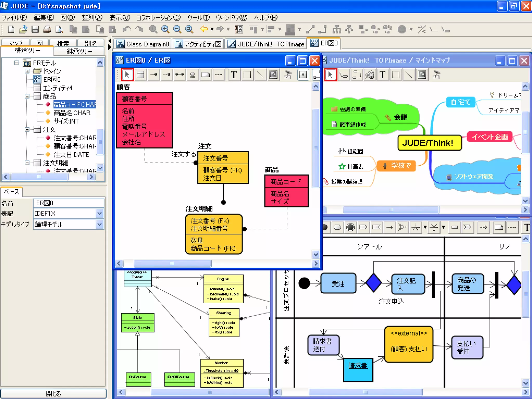Click the Print icon in main toolbar

click(47, 29)
